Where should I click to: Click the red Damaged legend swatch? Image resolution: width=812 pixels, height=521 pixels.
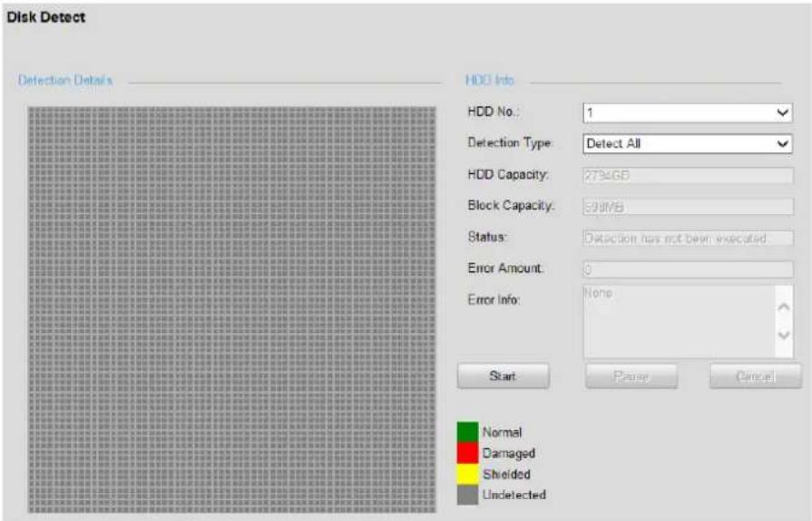[467, 453]
